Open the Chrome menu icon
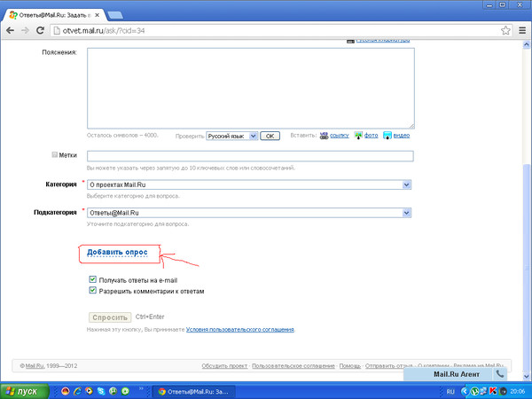 pos(522,30)
